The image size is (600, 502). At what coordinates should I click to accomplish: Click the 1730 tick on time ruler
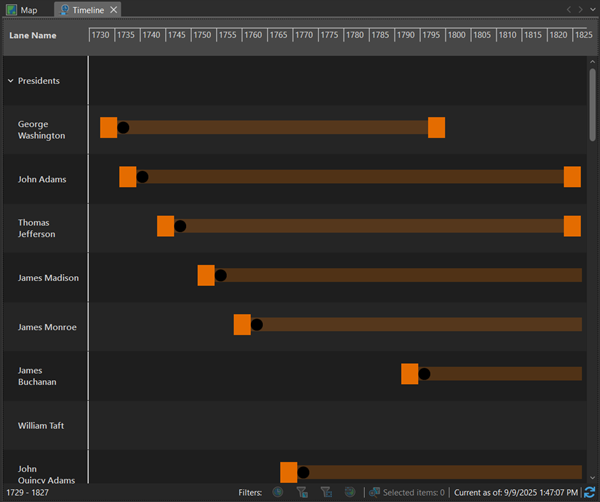[x=101, y=35]
